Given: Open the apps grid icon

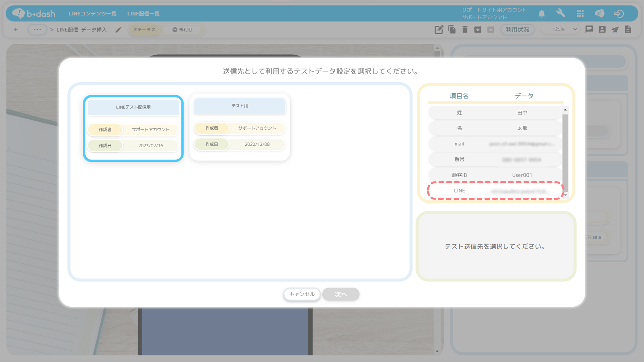Looking at the screenshot, I should 580,14.
